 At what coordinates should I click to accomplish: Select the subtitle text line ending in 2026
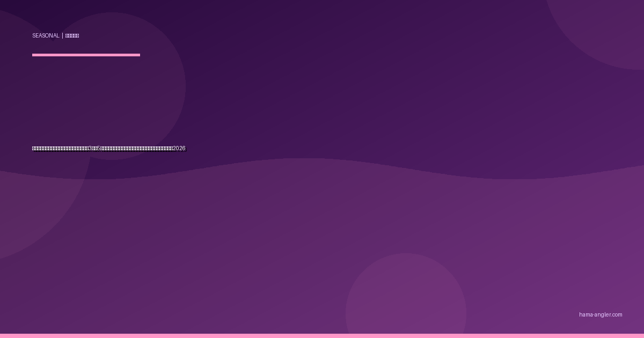(108, 149)
